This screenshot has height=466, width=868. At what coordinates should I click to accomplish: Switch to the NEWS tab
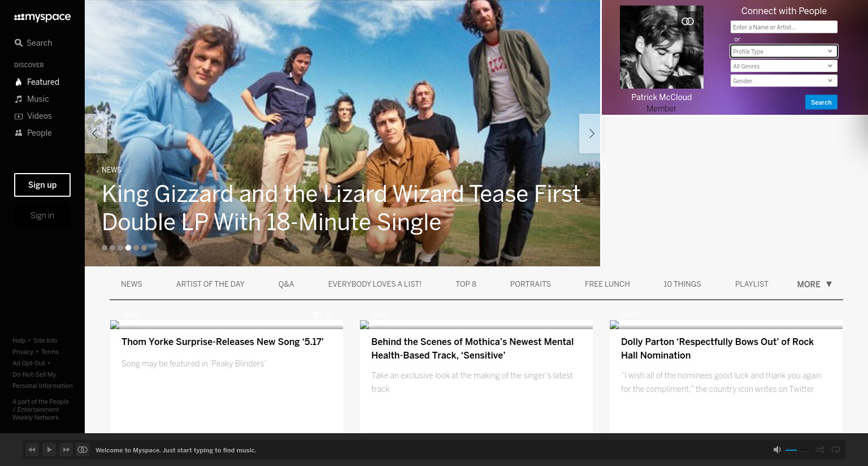tap(132, 284)
